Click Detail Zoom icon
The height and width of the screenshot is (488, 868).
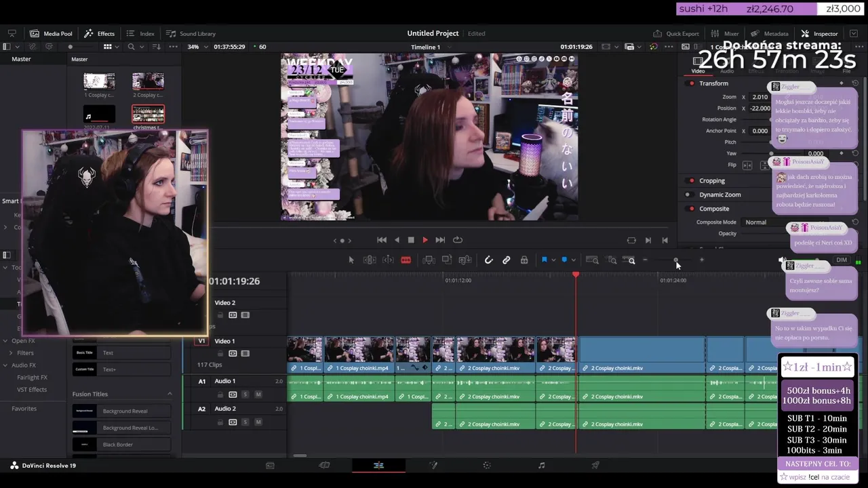pyautogui.click(x=612, y=260)
